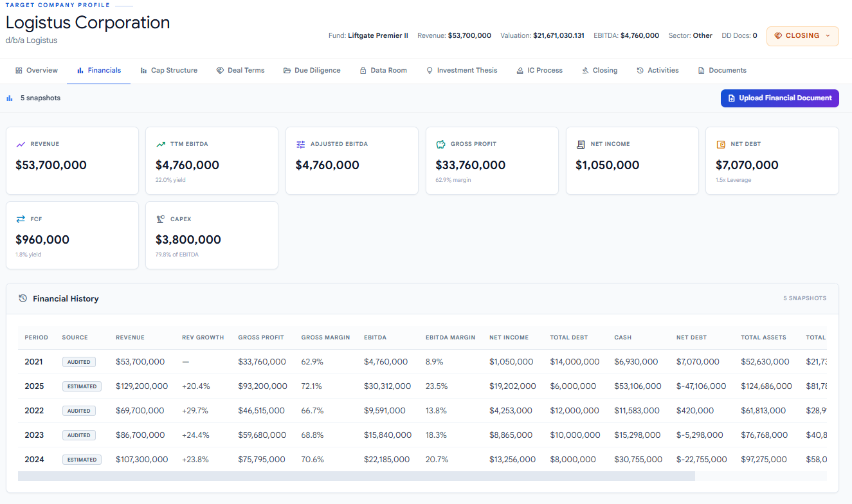Click the Net Income receipt icon
The width and height of the screenshot is (852, 504).
(x=581, y=145)
